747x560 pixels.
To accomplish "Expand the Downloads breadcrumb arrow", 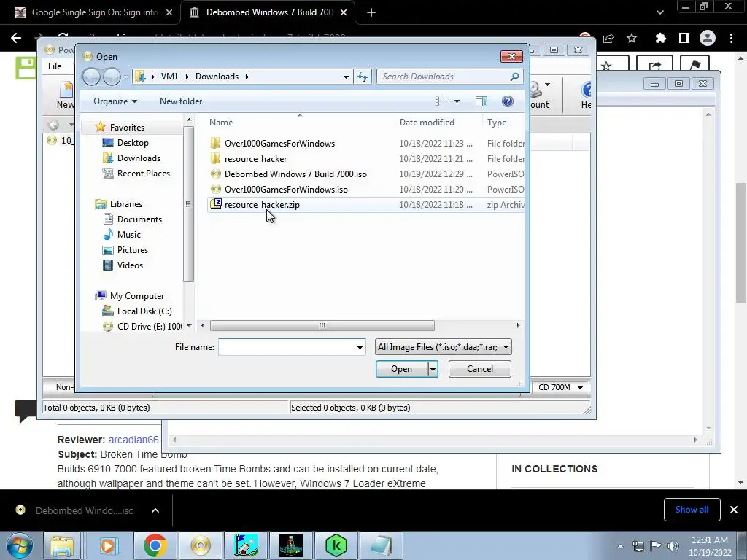I will point(247,77).
